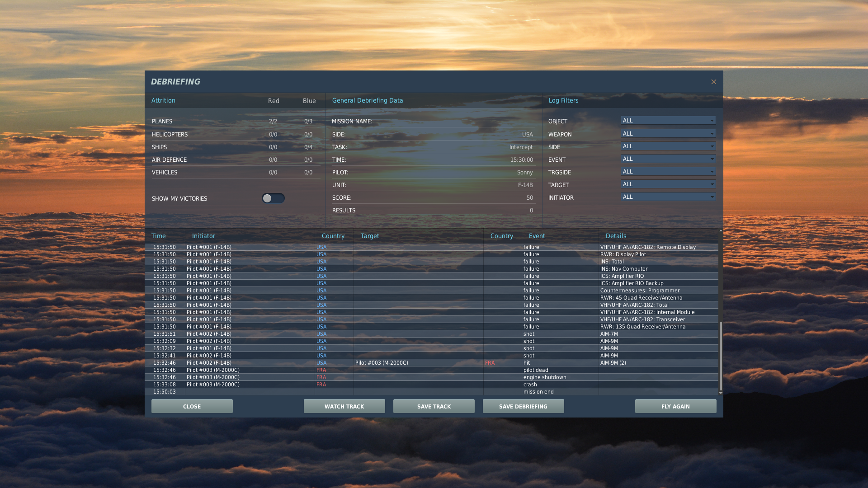This screenshot has width=868, height=488.
Task: Click the SAVE DEBRIEFING button
Action: click(x=524, y=406)
